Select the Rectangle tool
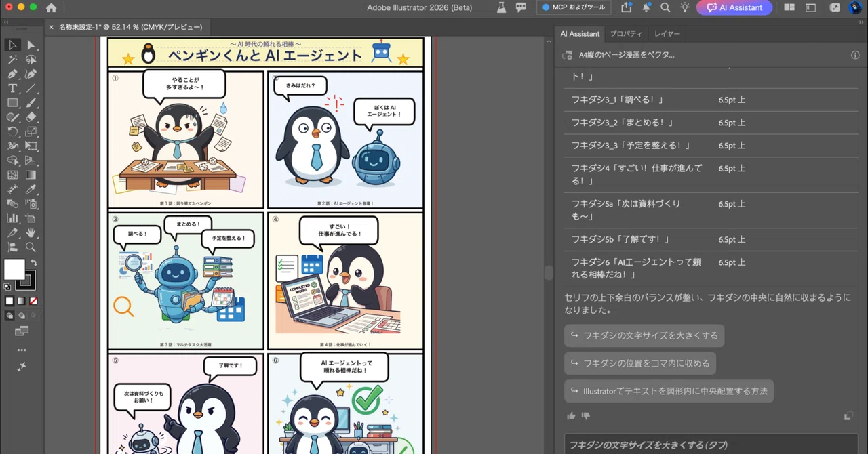Viewport: 868px width, 454px height. click(12, 103)
